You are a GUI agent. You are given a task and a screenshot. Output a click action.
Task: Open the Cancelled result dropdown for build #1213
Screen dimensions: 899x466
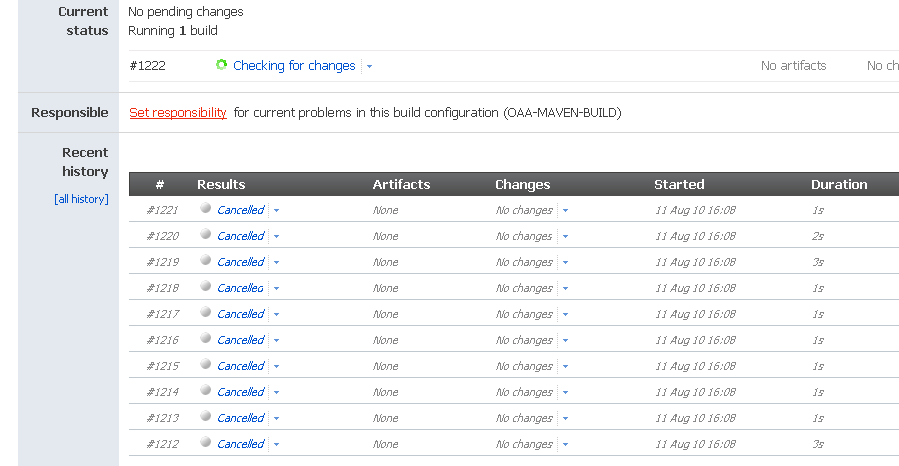[276, 418]
